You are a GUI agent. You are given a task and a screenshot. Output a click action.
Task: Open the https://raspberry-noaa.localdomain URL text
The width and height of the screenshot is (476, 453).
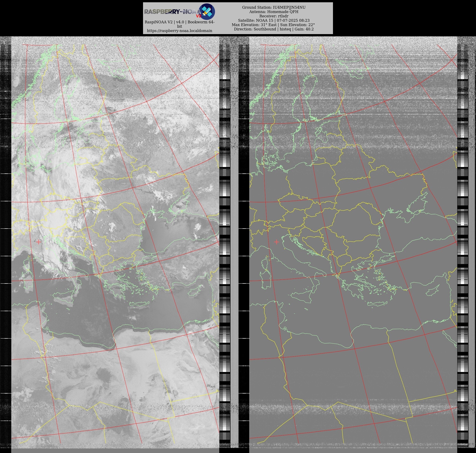point(179,31)
